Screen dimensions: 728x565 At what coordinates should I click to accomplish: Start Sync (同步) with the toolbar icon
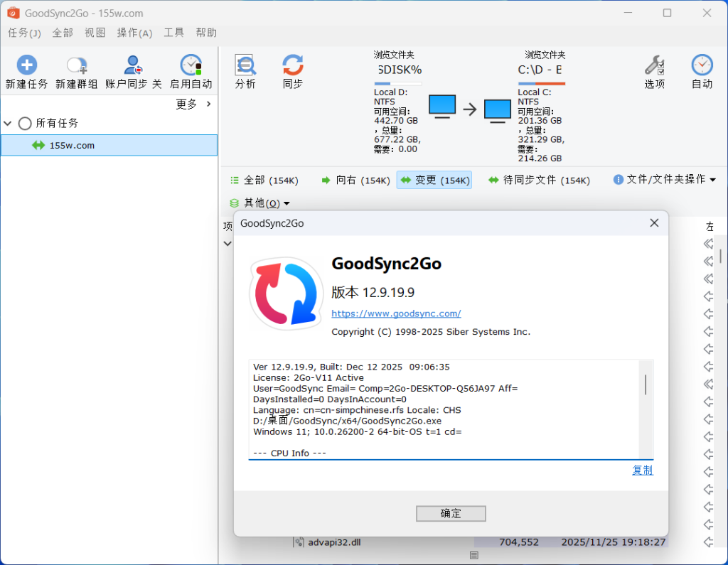293,66
